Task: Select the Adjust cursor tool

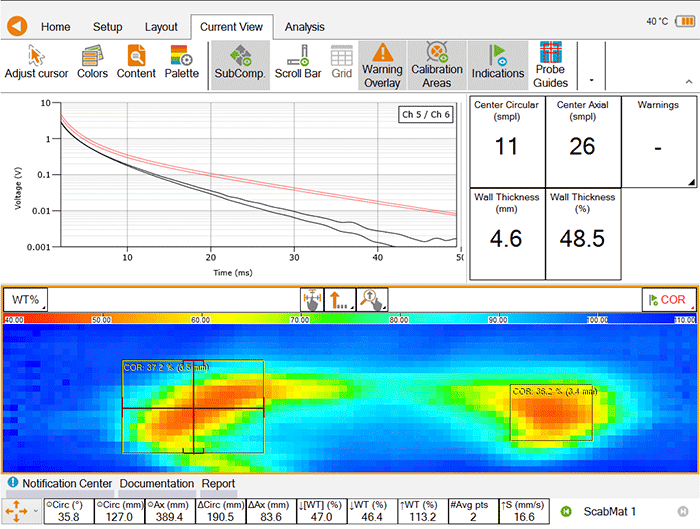Action: (36, 62)
